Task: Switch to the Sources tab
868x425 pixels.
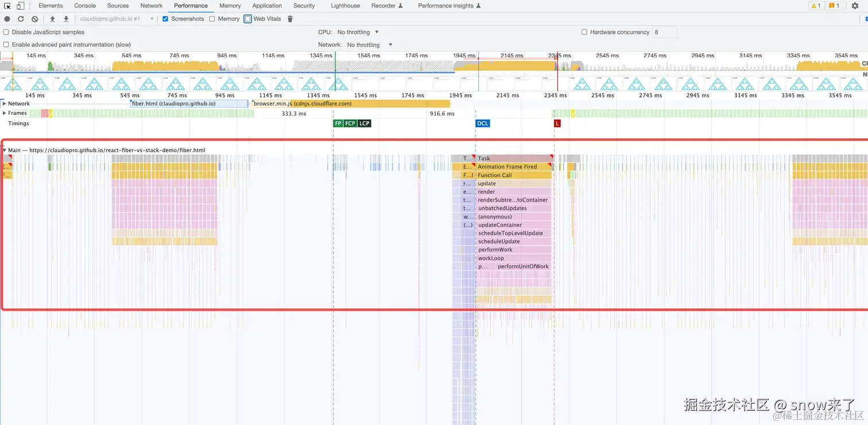Action: coord(118,6)
